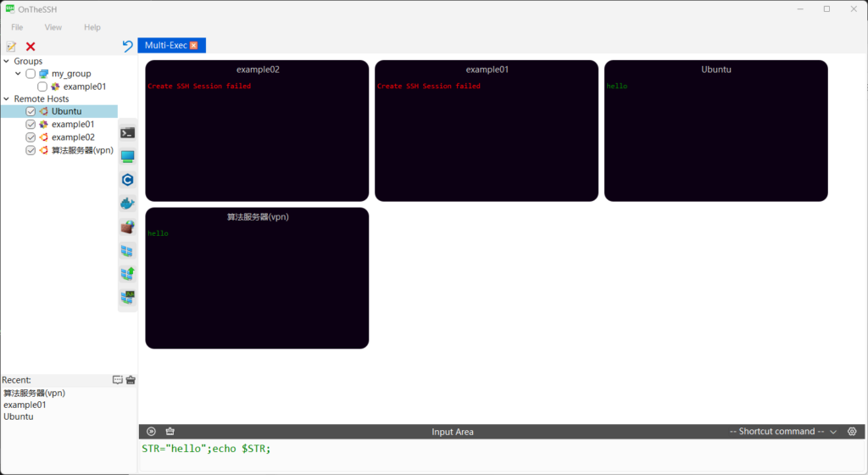Open the remote desktop monitor icon

[x=128, y=156]
